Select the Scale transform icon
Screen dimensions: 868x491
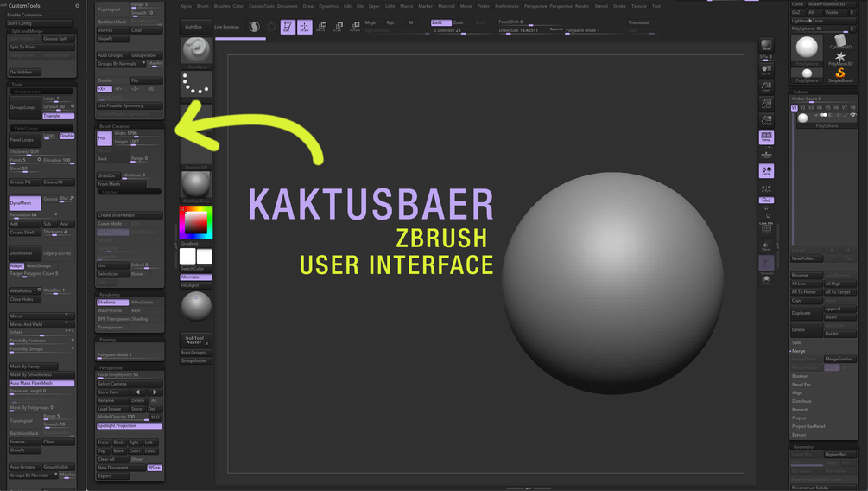(x=338, y=27)
